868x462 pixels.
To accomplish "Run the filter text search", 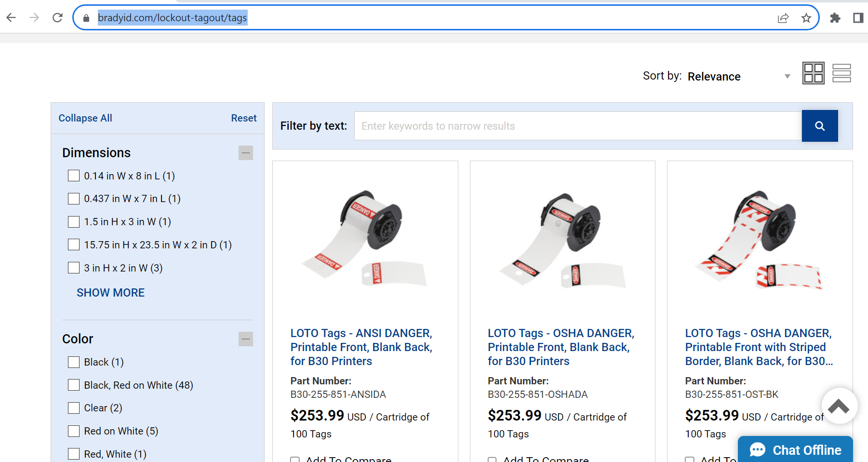I will point(820,126).
